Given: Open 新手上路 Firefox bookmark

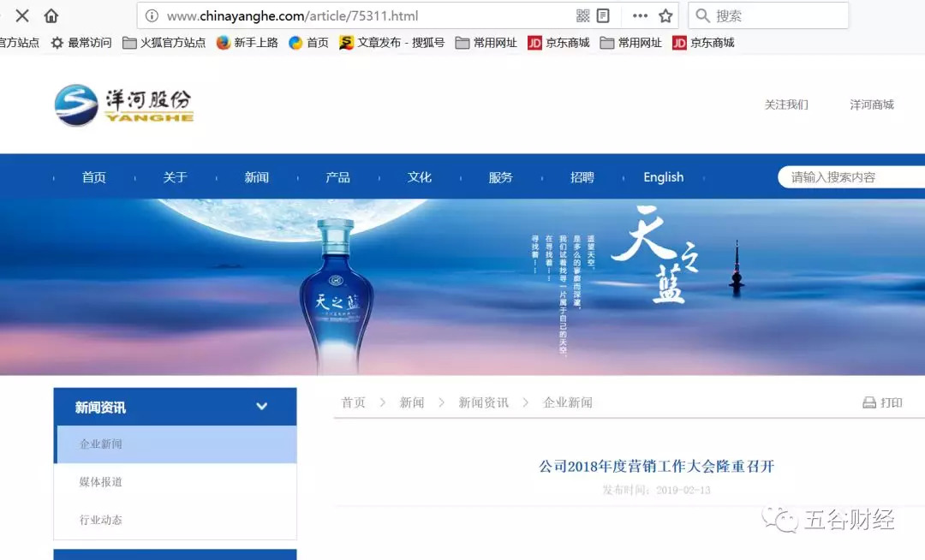Looking at the screenshot, I should pyautogui.click(x=248, y=43).
